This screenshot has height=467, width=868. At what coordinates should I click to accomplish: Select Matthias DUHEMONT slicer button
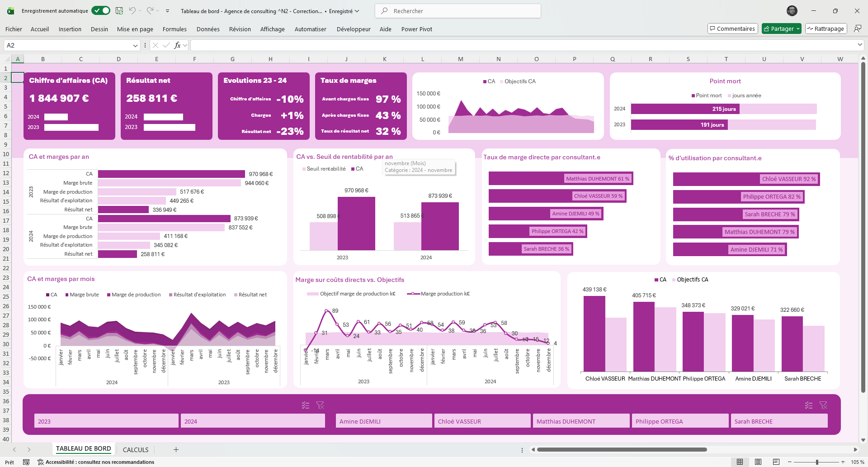581,421
